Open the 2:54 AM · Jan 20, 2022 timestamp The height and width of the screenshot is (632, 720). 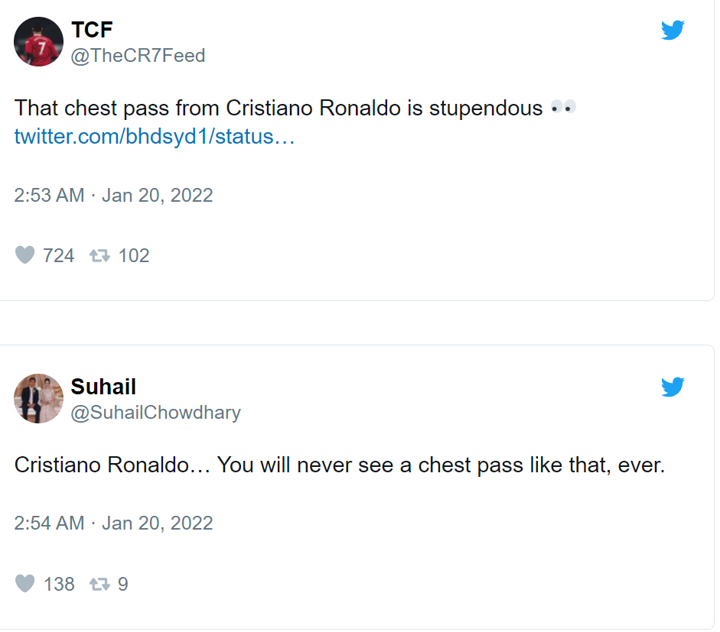113,523
